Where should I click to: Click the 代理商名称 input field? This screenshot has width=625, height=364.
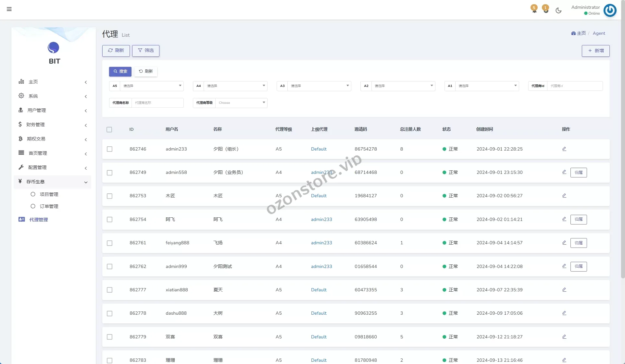[x=157, y=103]
